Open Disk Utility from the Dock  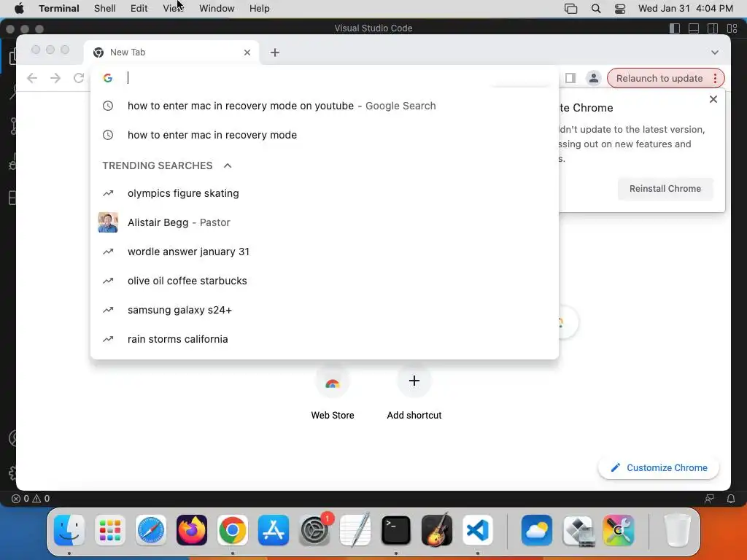click(578, 530)
